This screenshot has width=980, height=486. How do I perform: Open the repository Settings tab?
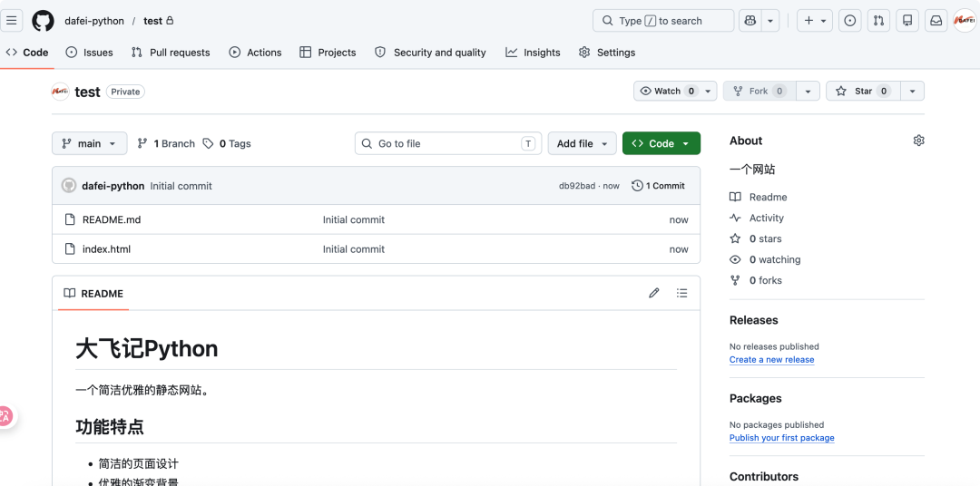(x=607, y=53)
